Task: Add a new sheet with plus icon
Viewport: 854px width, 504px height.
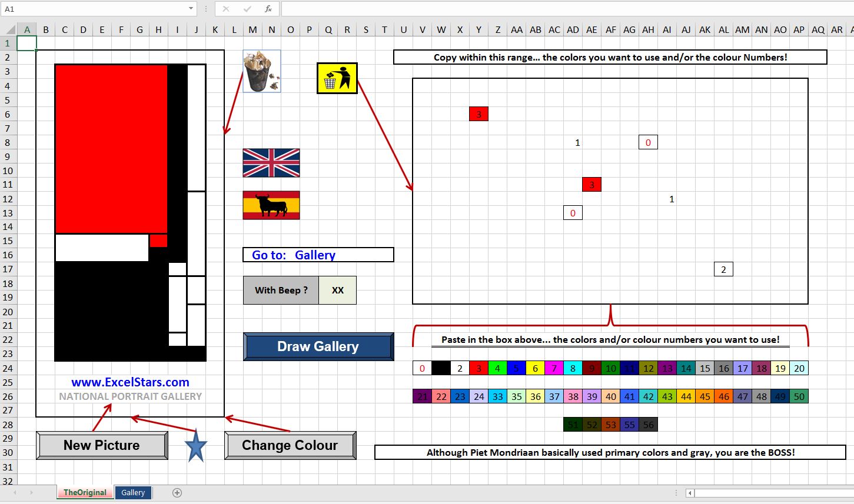Action: pos(177,493)
